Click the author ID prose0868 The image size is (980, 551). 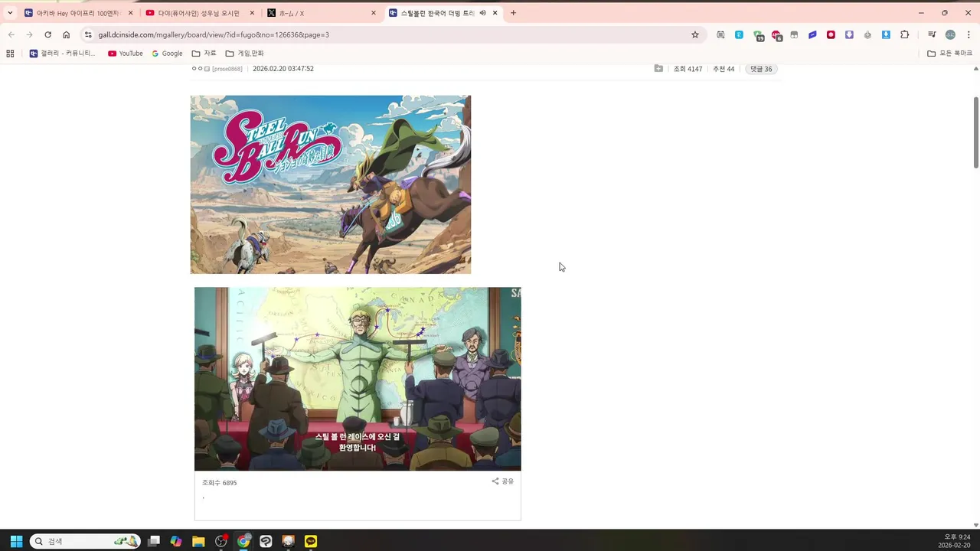click(227, 69)
